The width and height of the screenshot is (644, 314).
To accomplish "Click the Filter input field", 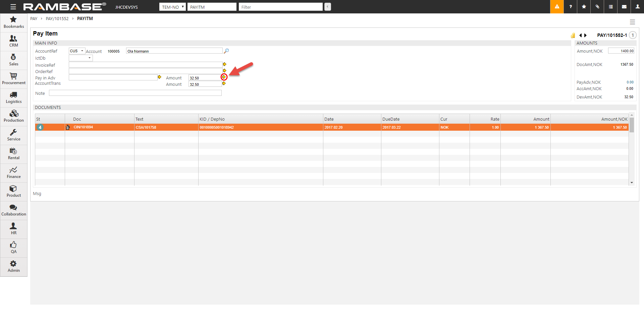I will (281, 7).
